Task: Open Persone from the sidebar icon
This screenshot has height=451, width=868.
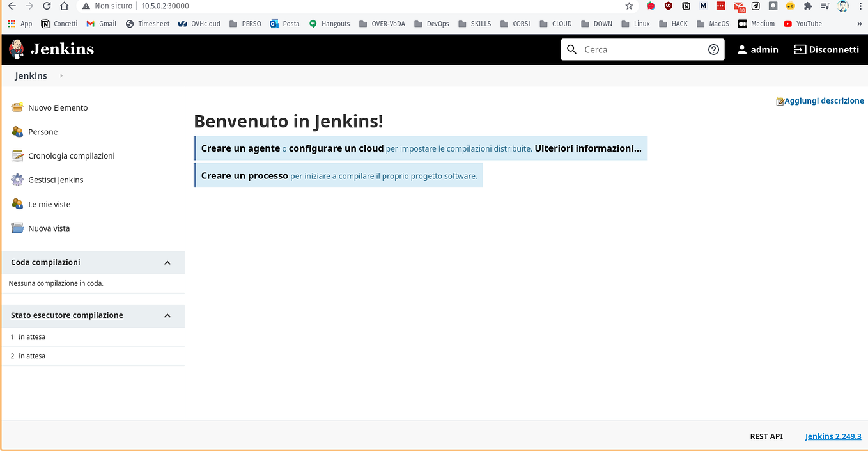Action: [x=17, y=132]
